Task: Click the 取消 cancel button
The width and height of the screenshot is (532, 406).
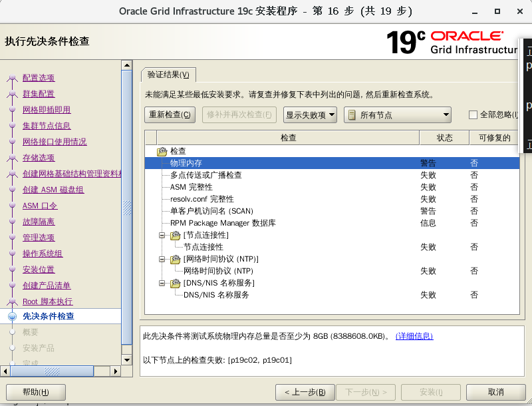Action: click(x=495, y=393)
